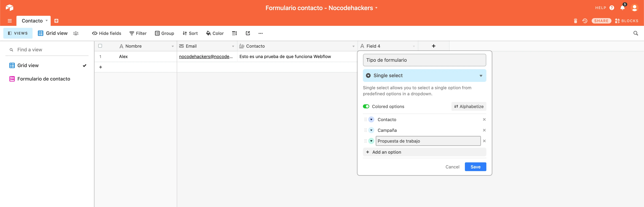Click the Tipo de formulario name field
This screenshot has width=644, height=207.
424,60
